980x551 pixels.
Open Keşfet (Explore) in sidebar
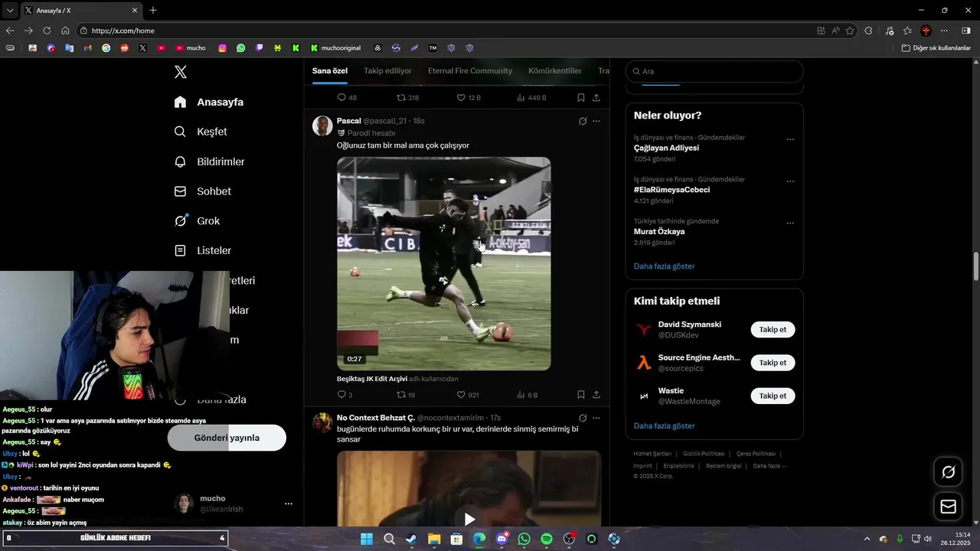tap(201, 132)
